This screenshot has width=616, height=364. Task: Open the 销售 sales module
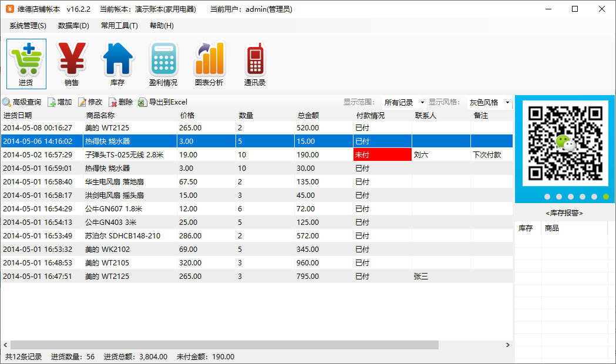coord(72,63)
